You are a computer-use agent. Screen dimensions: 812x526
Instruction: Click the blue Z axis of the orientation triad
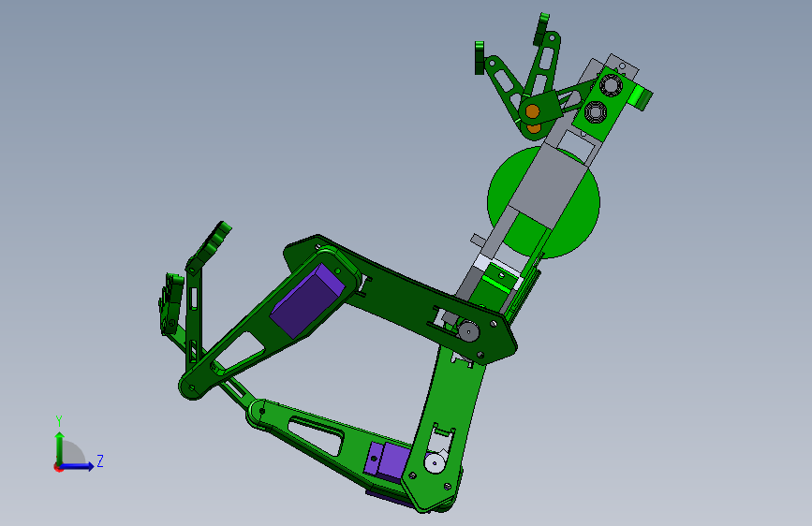[x=78, y=466]
